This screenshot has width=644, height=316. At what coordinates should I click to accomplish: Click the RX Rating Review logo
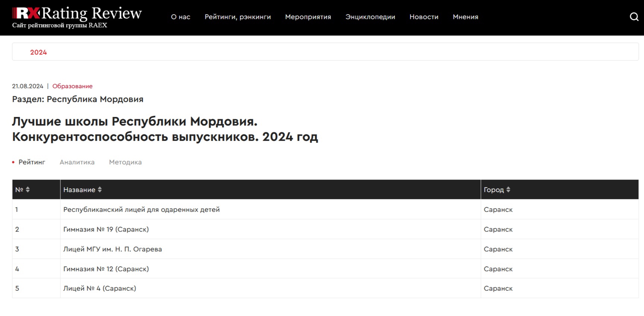click(77, 13)
